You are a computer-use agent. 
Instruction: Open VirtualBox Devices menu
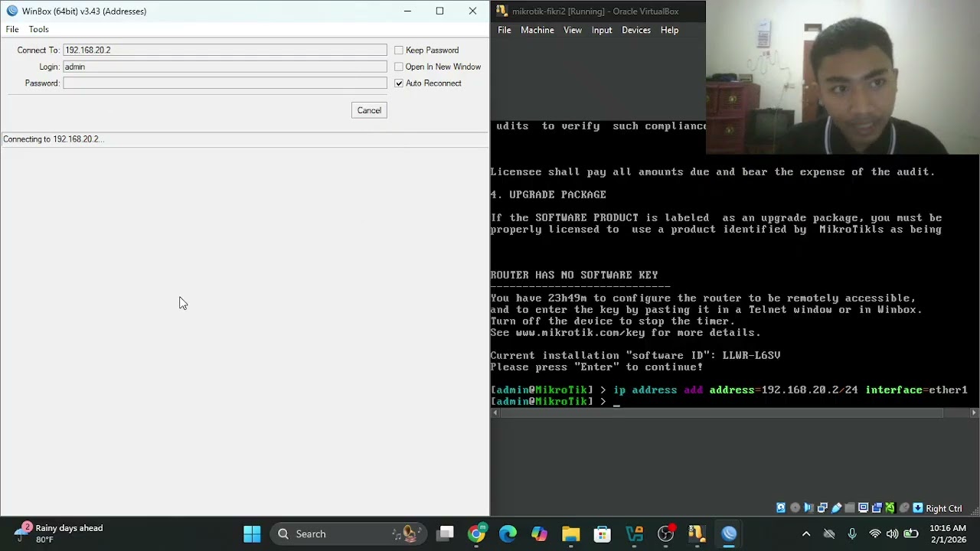pos(636,30)
